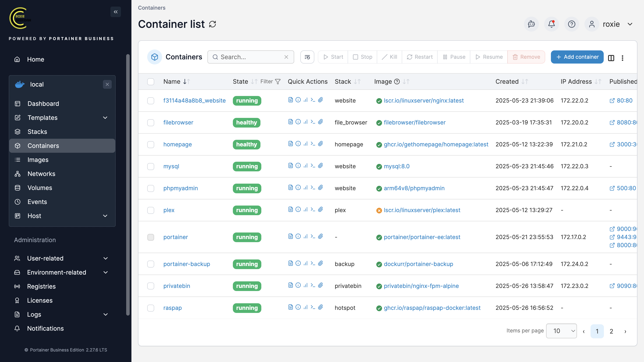Click the Roxie Sheridan logo
Viewport: 644px width, 362px height.
pos(20,18)
